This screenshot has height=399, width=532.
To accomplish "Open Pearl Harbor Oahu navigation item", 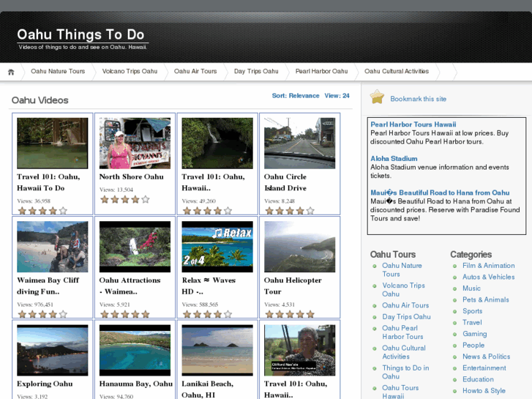I will pyautogui.click(x=322, y=71).
